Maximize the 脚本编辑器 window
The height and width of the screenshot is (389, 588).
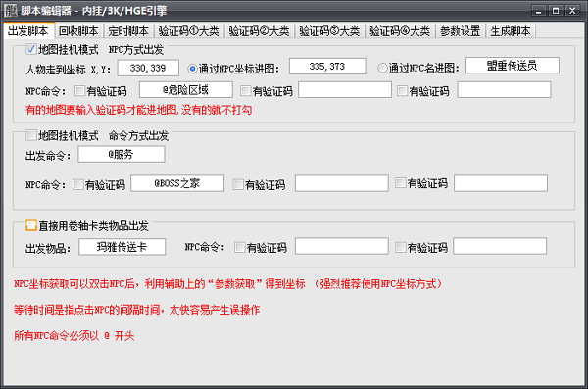click(x=556, y=11)
